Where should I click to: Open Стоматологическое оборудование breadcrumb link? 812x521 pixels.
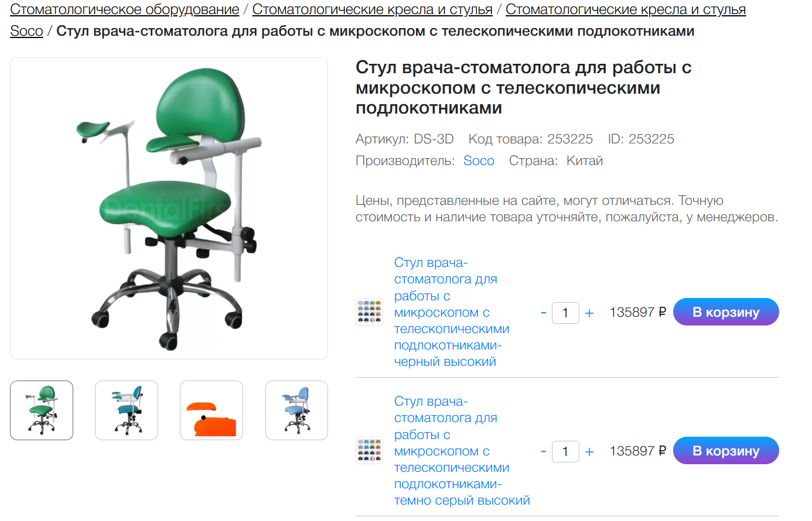pyautogui.click(x=125, y=9)
